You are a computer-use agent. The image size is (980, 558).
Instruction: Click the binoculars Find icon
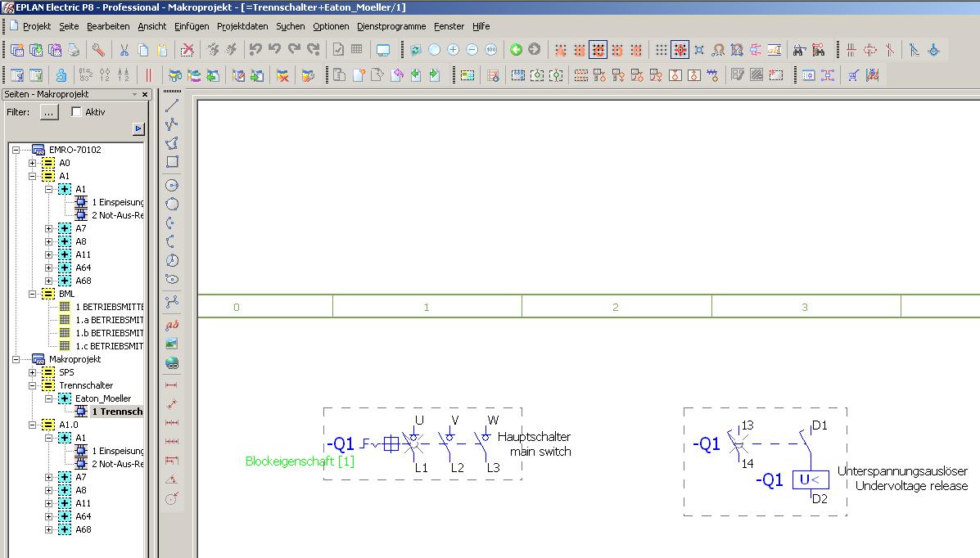click(x=799, y=50)
